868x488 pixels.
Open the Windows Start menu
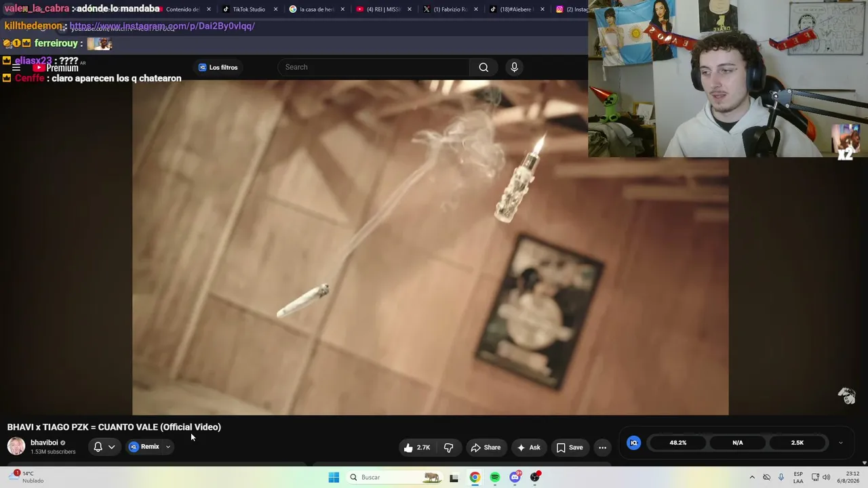pyautogui.click(x=334, y=477)
